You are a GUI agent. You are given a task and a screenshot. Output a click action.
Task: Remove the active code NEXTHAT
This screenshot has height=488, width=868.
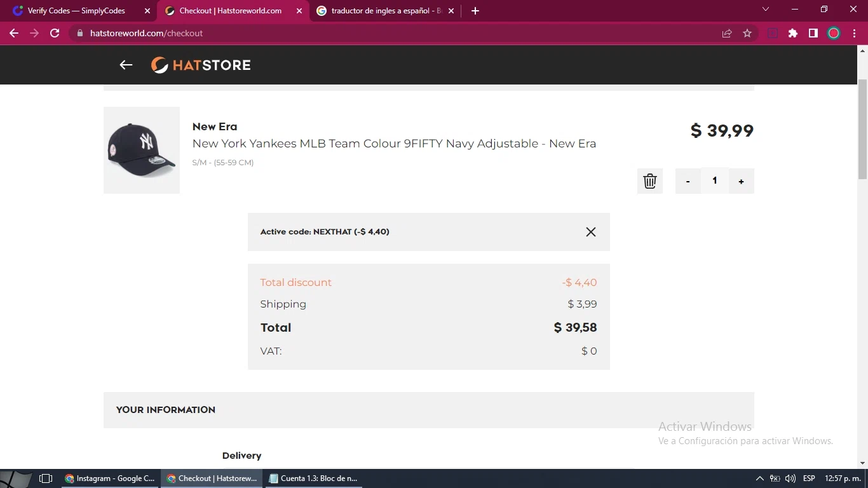point(591,232)
